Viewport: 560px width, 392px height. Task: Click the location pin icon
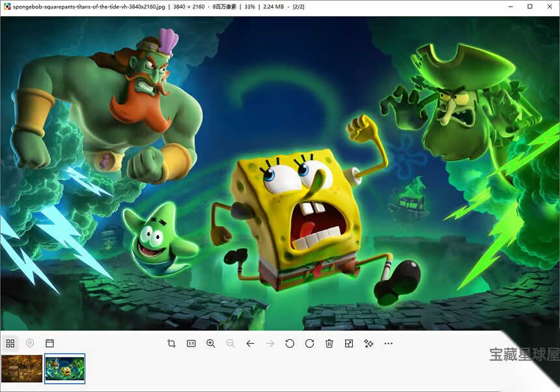tap(30, 343)
